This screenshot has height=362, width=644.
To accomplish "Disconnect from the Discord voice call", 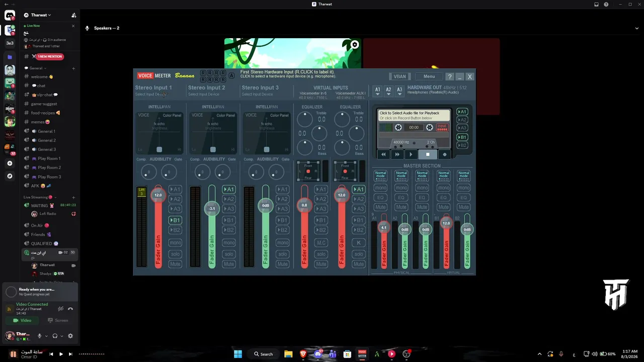I will point(70,309).
